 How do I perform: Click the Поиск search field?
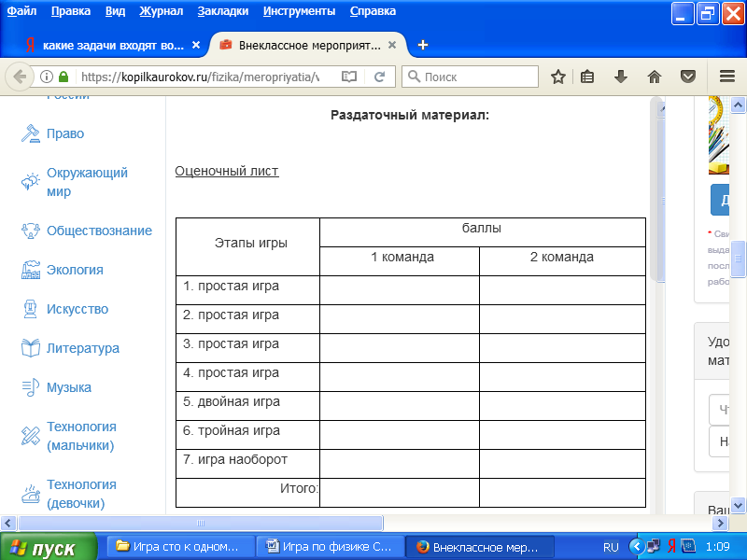(476, 77)
